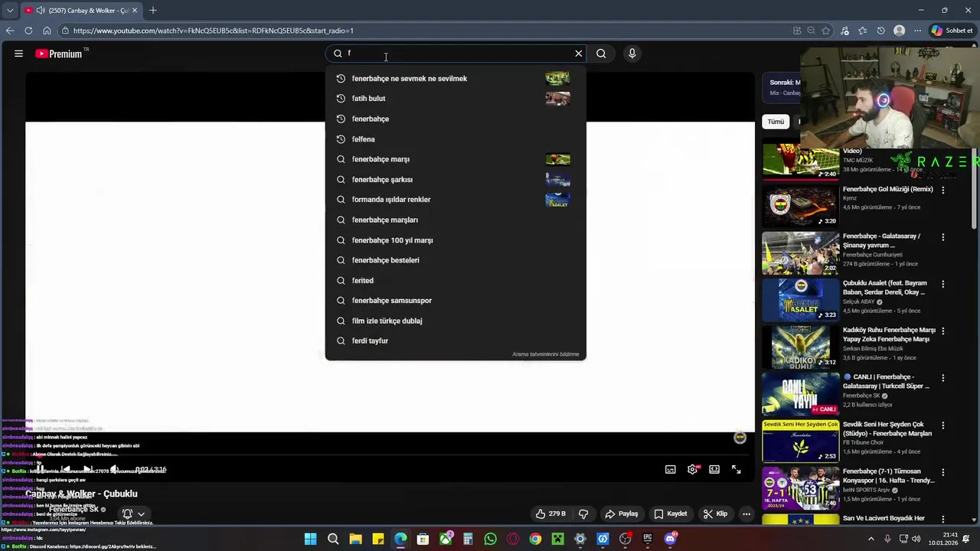This screenshot has width=980, height=551.
Task: Submit search with the magnifier button
Action: [601, 54]
